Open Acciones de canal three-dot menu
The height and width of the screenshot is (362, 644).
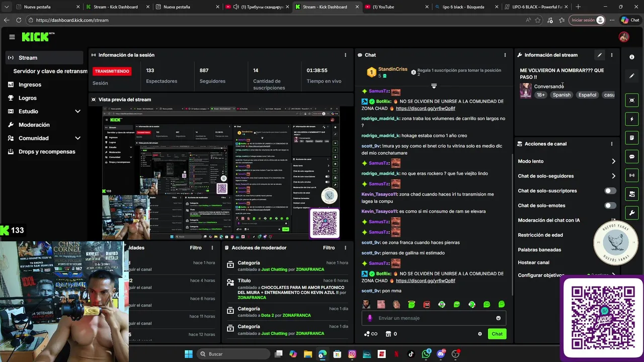coord(612,144)
